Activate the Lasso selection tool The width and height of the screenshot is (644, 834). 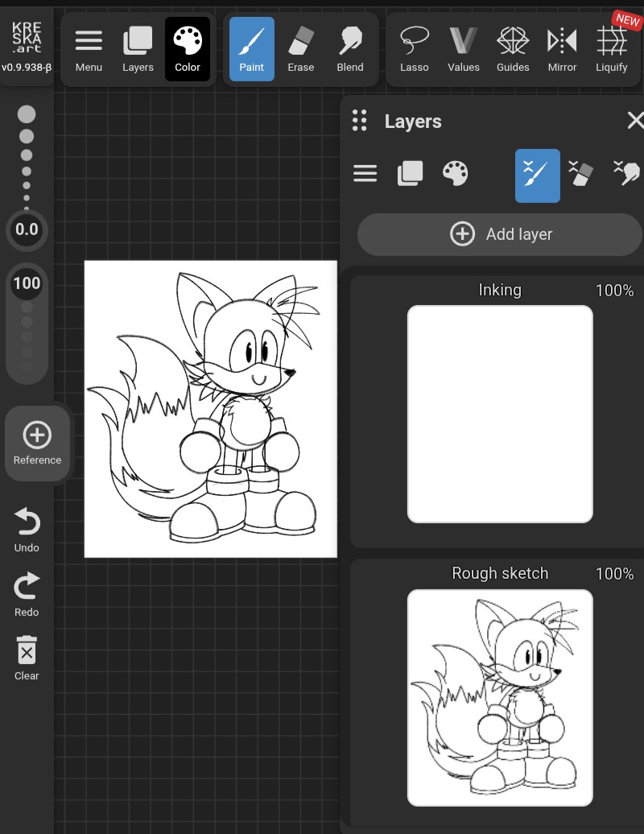pos(415,49)
